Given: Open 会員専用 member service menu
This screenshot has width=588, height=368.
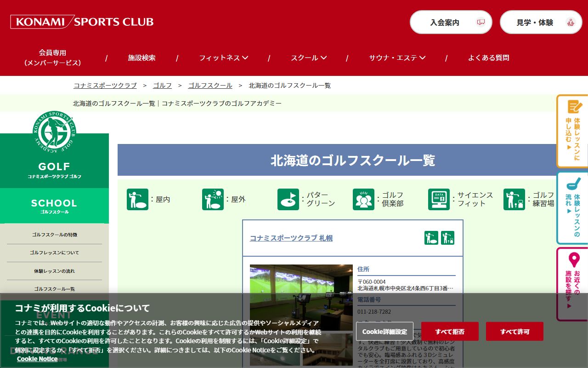Looking at the screenshot, I should [x=52, y=58].
